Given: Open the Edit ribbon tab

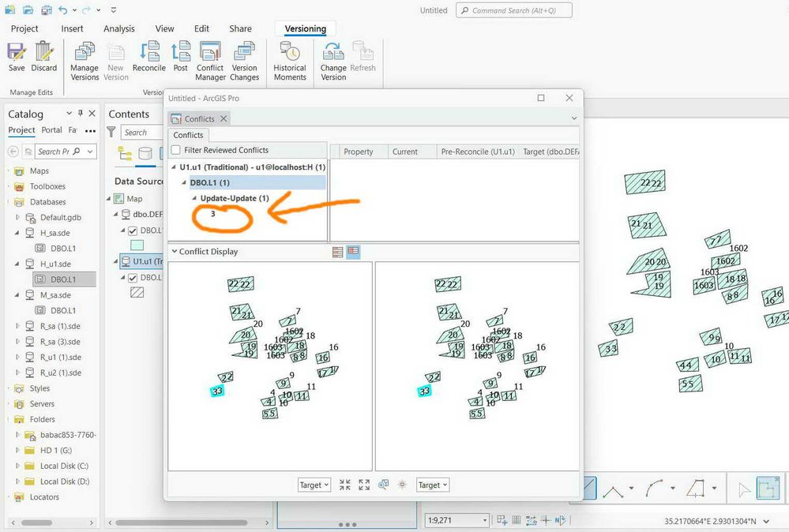Looking at the screenshot, I should 201,28.
